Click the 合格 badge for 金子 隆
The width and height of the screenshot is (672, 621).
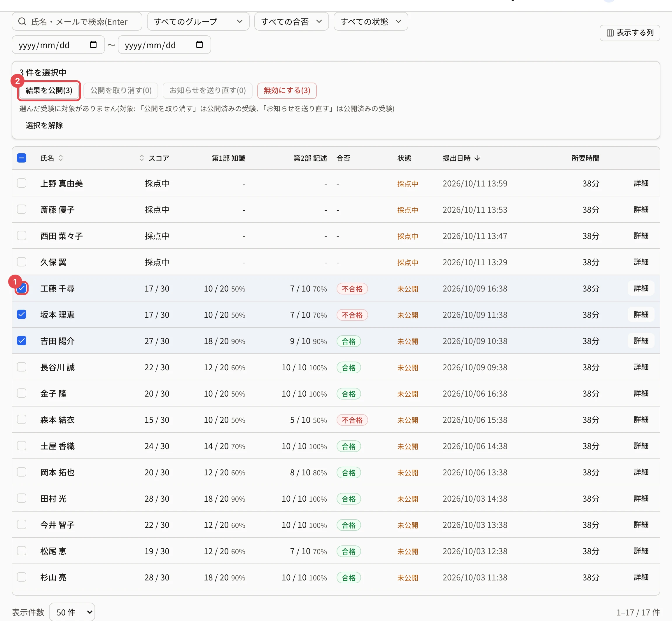(x=349, y=393)
